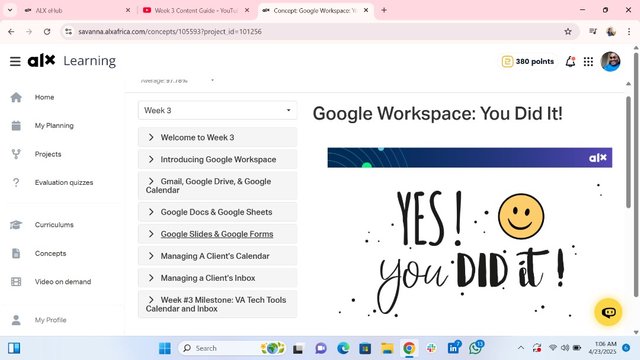Open Microsoft Edge from taskbar
The width and height of the screenshot is (640, 360).
[343, 348]
